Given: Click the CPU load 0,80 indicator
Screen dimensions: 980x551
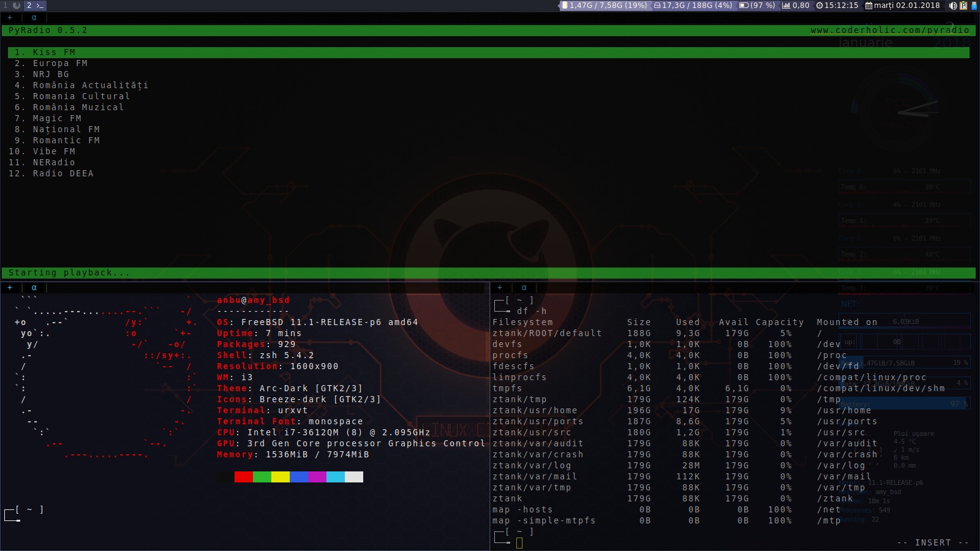Looking at the screenshot, I should 796,6.
